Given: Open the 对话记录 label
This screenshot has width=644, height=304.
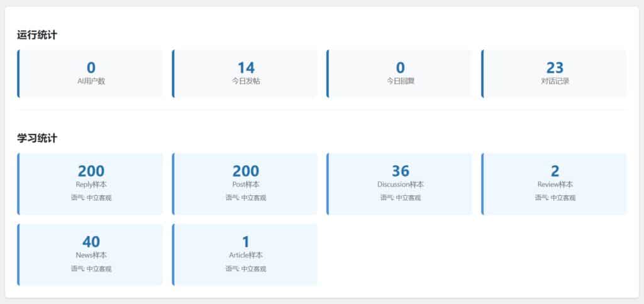Looking at the screenshot, I should point(555,81).
